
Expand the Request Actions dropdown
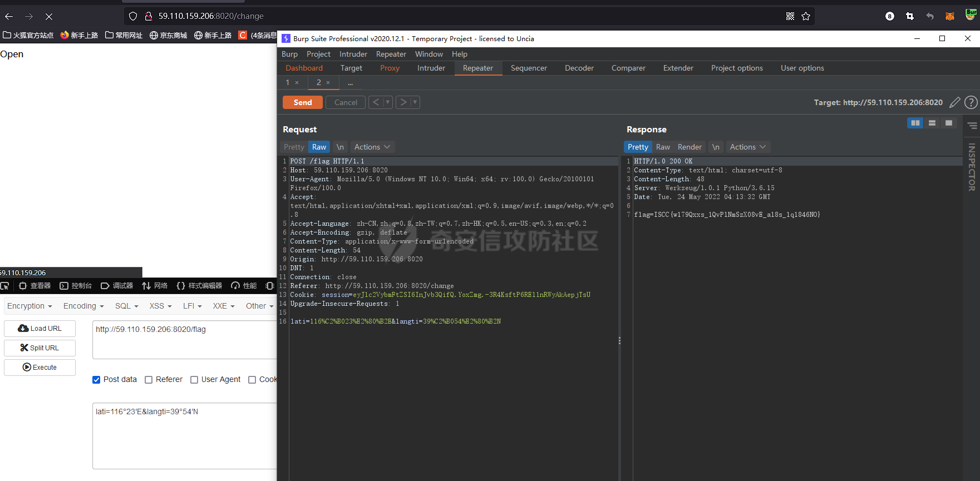click(x=372, y=147)
